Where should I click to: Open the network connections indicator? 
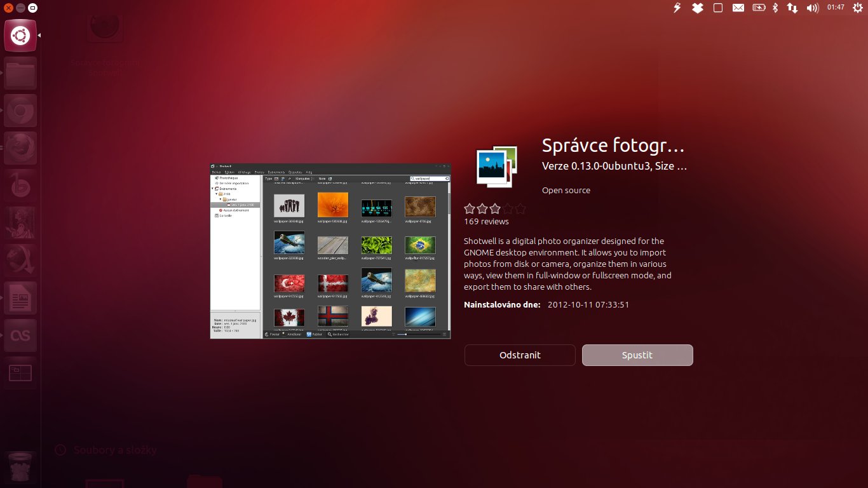click(792, 8)
